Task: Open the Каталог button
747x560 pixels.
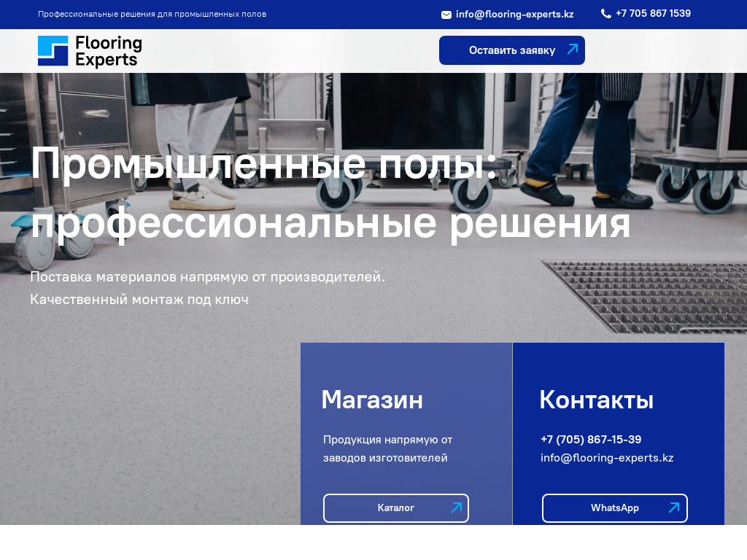Action: (x=396, y=508)
